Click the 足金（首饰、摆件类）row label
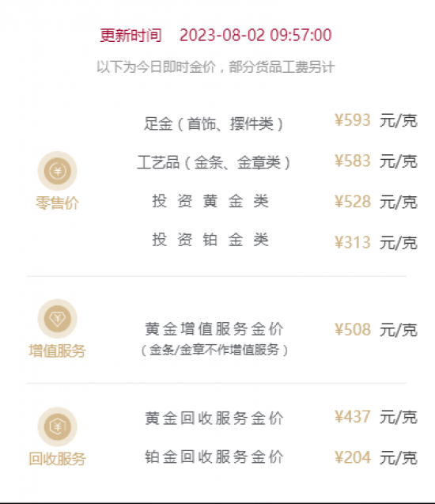Viewport: 435px width, 504px height. coord(214,123)
